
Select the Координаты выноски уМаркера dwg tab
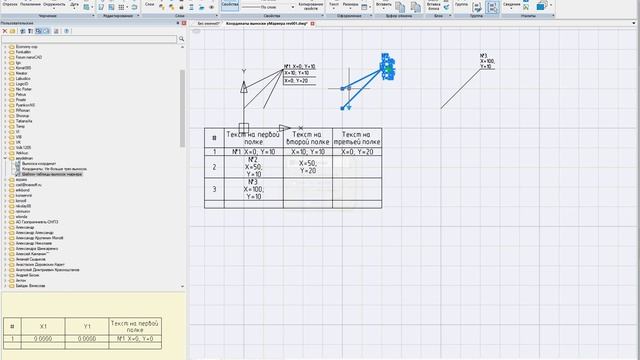[x=267, y=24]
